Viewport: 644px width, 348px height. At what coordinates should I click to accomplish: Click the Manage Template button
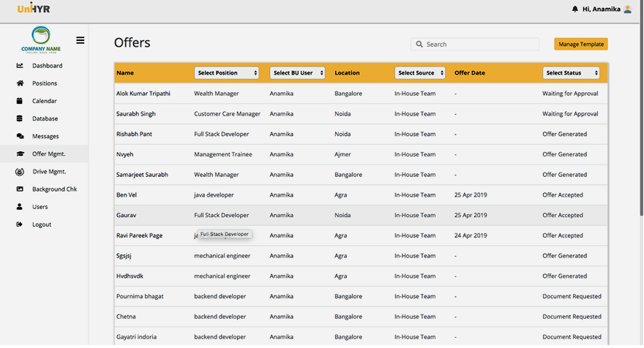[581, 45]
